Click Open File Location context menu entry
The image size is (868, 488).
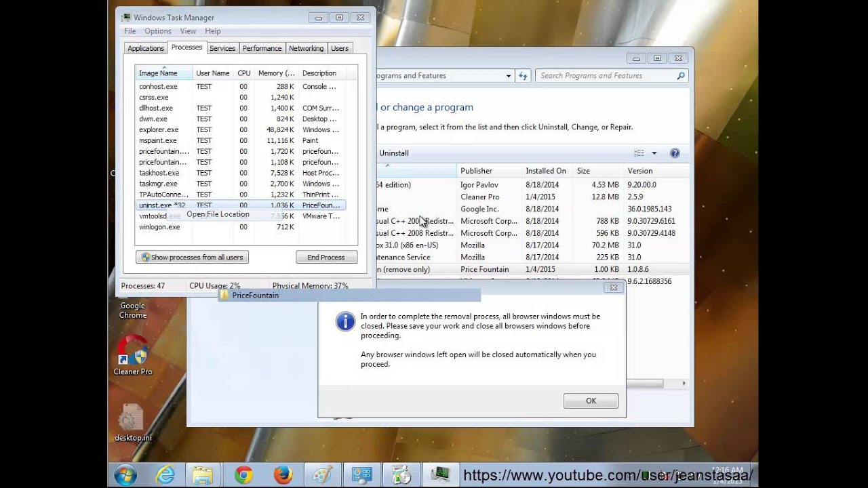(218, 214)
